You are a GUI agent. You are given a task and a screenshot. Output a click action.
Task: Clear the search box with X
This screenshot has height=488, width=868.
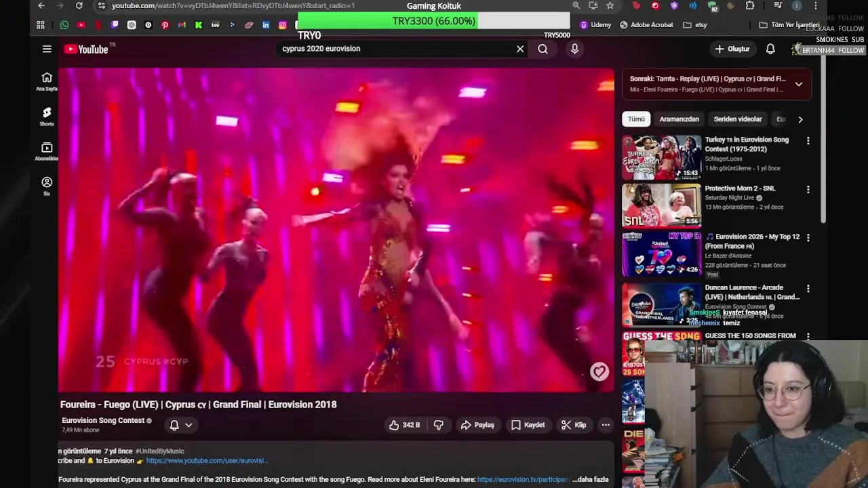tap(520, 49)
